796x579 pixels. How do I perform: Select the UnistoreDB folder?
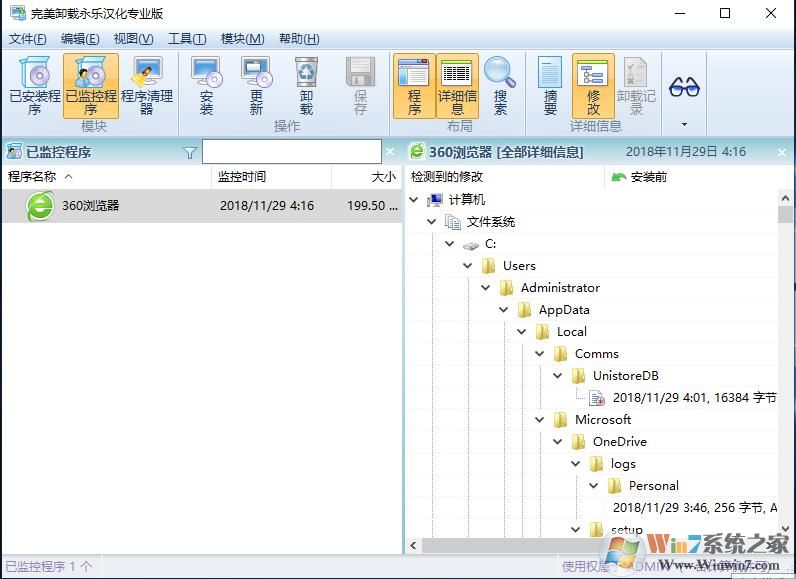625,376
